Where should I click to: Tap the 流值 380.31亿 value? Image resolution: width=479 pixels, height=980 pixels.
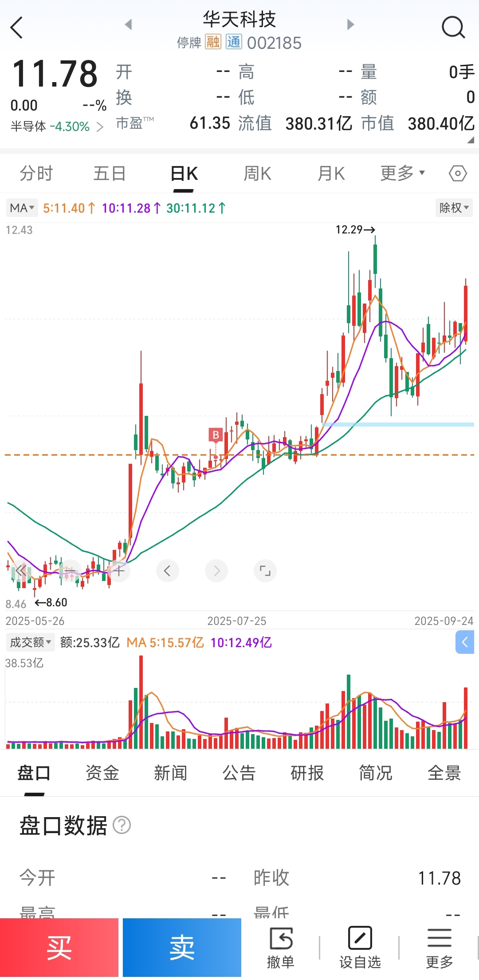(x=318, y=124)
